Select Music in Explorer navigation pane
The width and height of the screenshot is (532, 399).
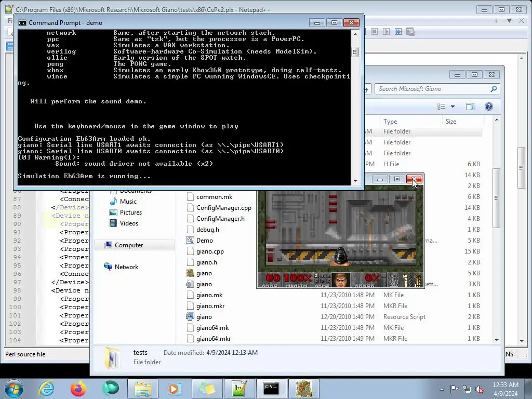[x=128, y=202]
